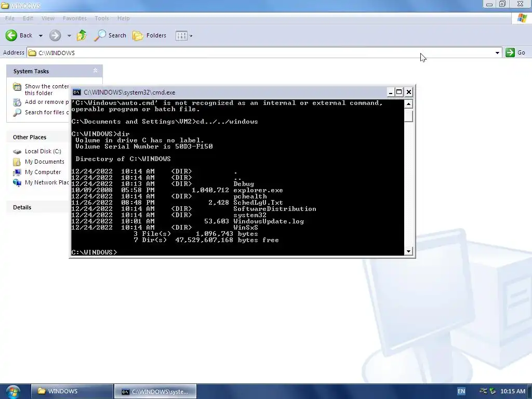Click the cmd scrollbar thumb

(x=408, y=115)
